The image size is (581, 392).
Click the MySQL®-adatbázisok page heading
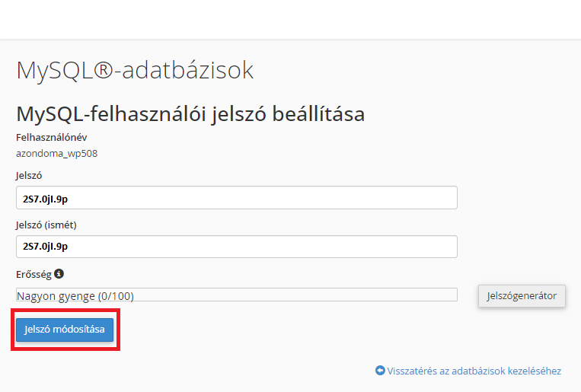click(x=135, y=71)
